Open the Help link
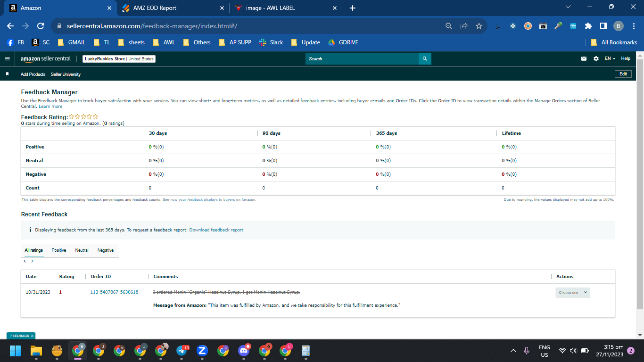 click(x=626, y=59)
